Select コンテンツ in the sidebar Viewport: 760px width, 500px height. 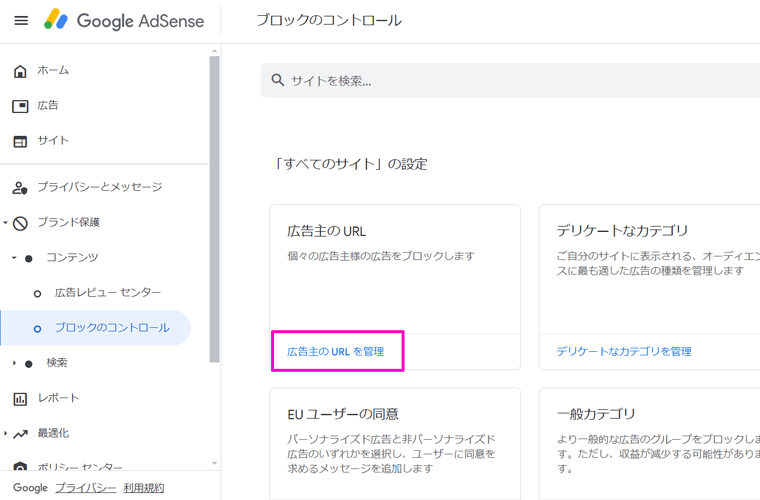(72, 257)
